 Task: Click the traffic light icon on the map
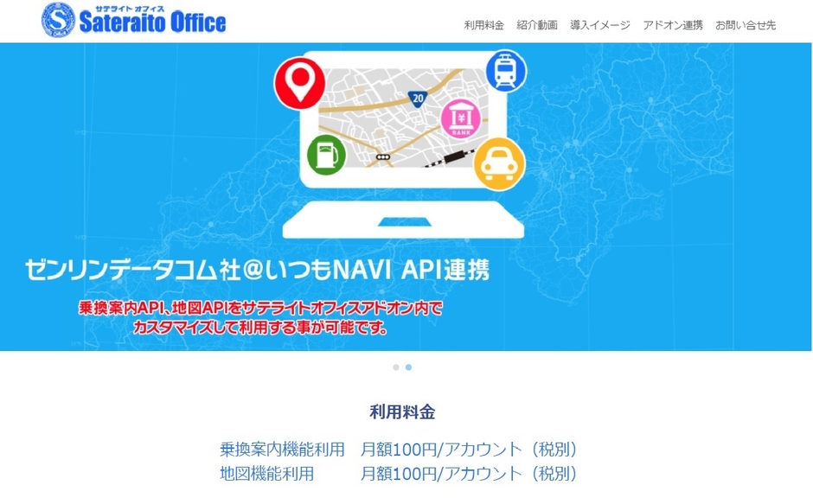[x=382, y=157]
